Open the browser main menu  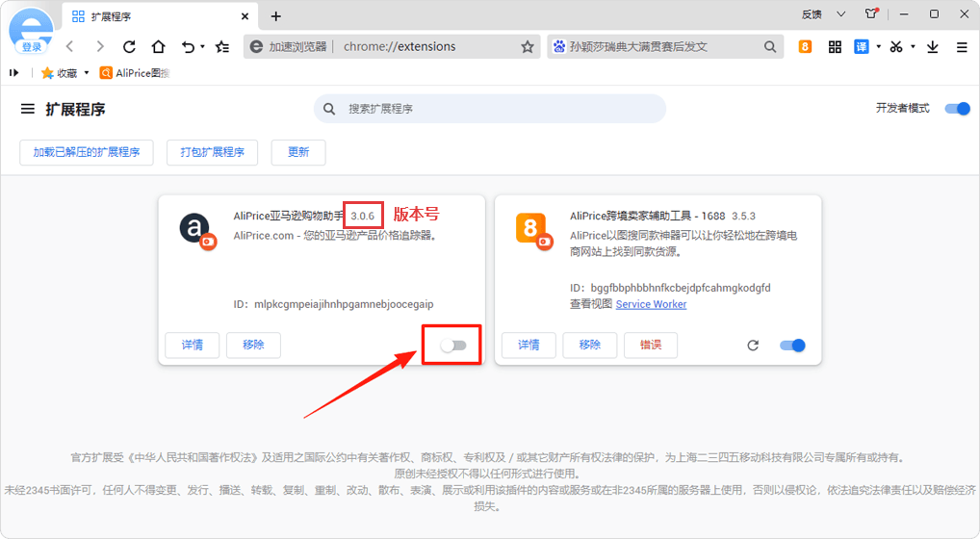click(962, 46)
